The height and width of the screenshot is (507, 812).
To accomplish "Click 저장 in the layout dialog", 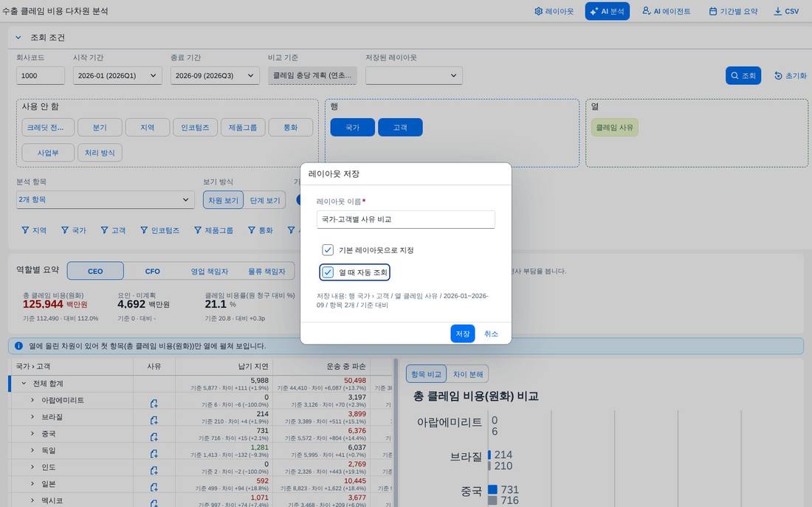I will [462, 334].
